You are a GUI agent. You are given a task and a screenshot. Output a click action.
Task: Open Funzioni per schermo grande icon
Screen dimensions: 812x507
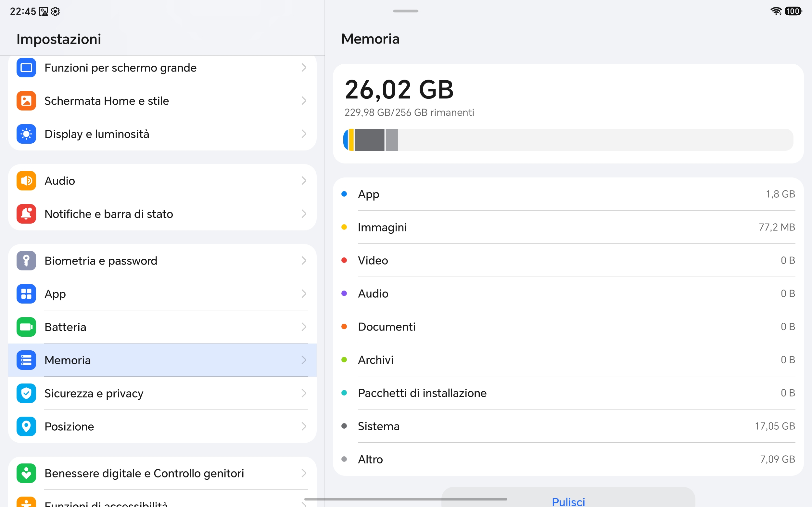click(x=26, y=68)
